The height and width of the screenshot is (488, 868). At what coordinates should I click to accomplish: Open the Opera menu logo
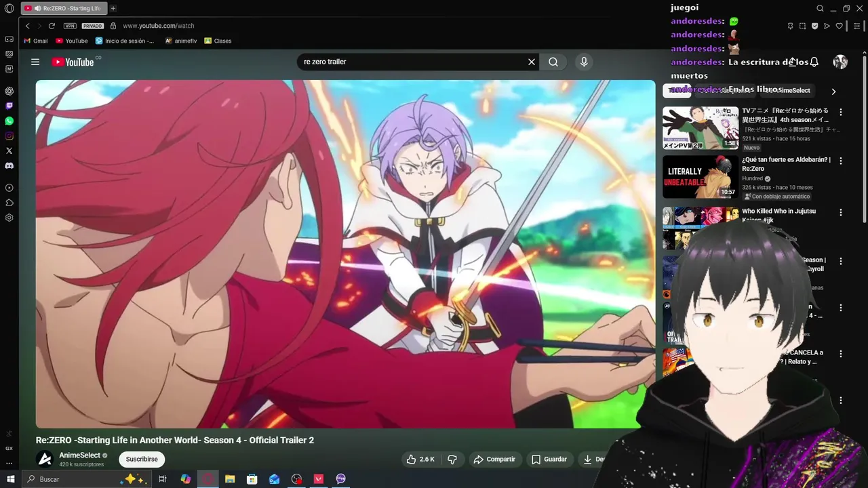9,9
